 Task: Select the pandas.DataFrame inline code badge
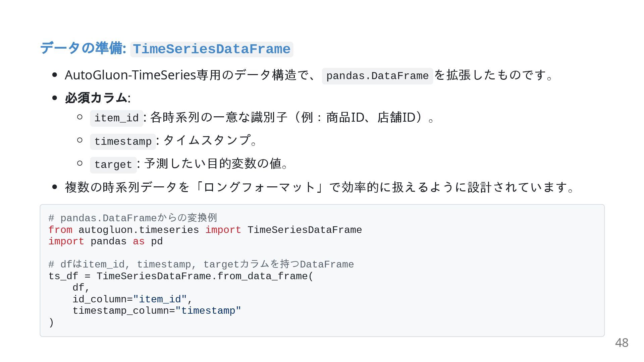pos(377,76)
